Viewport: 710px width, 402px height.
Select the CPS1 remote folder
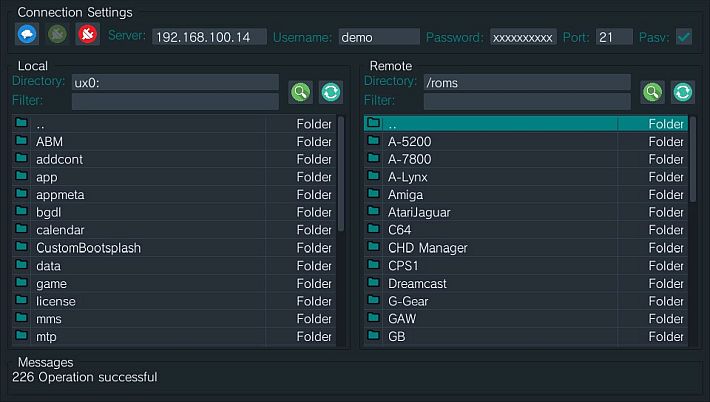click(526, 265)
